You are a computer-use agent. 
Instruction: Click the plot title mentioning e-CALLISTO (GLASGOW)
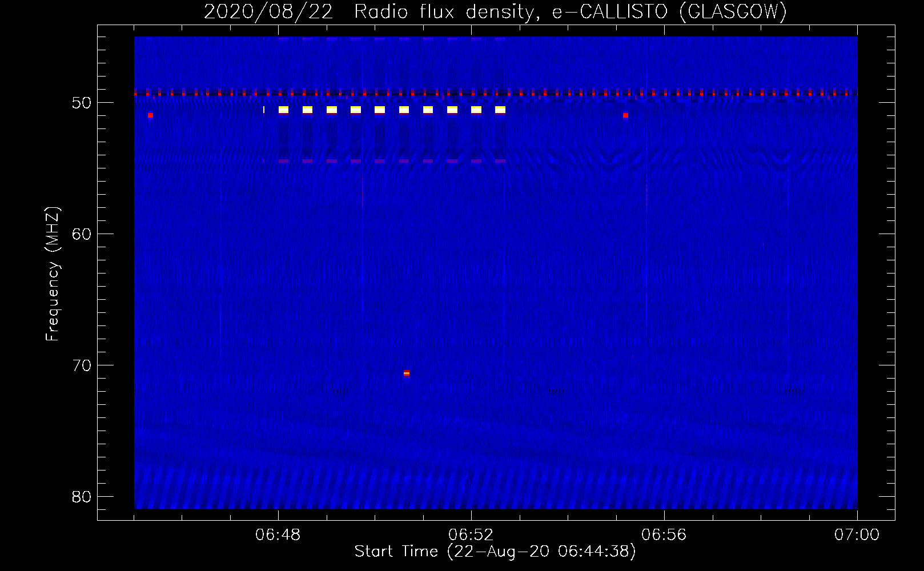tap(495, 12)
